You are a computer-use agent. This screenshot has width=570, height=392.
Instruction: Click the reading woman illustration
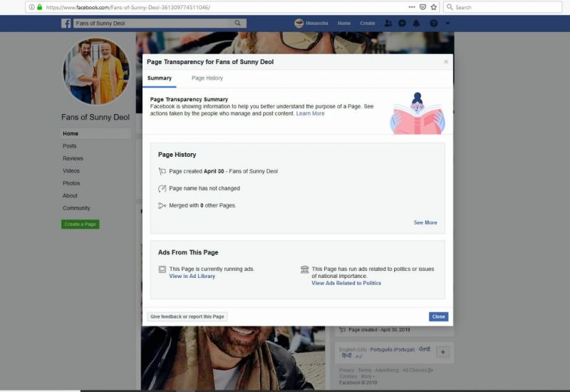pyautogui.click(x=418, y=113)
